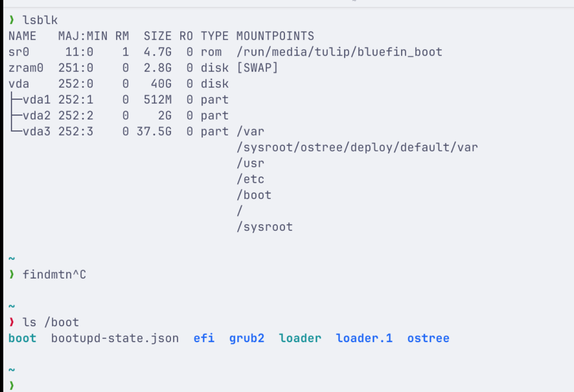The image size is (574, 392).
Task: Click the /etc mountpoint line
Action: click(x=250, y=179)
